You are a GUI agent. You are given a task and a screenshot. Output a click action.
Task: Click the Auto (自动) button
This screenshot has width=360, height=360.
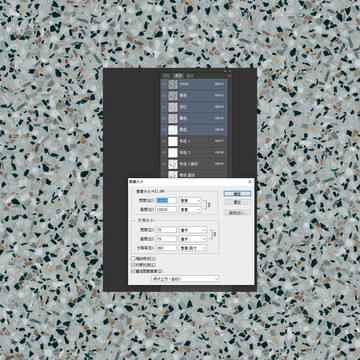pyautogui.click(x=237, y=212)
